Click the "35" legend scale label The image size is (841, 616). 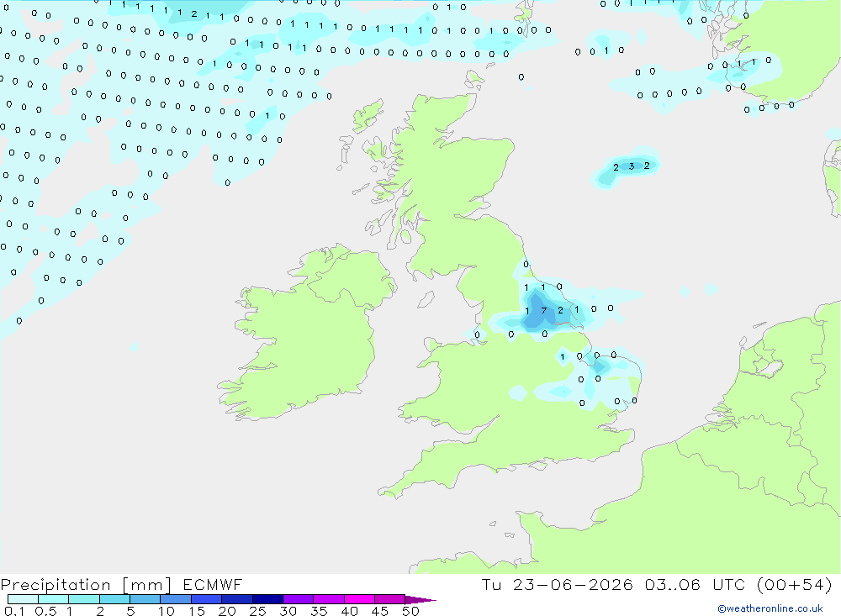pyautogui.click(x=319, y=611)
